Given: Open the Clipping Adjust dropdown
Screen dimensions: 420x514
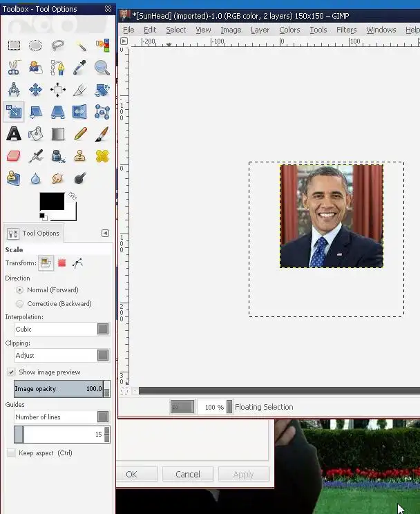Looking at the screenshot, I should [x=62, y=355].
